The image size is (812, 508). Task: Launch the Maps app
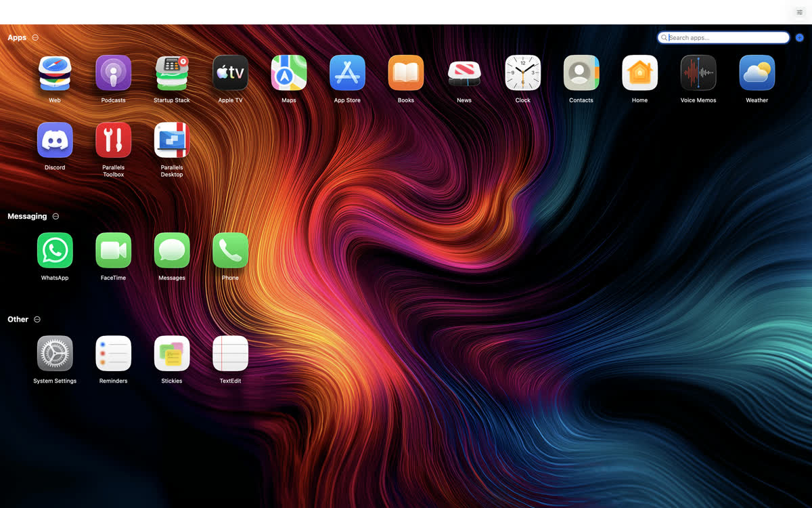[289, 73]
